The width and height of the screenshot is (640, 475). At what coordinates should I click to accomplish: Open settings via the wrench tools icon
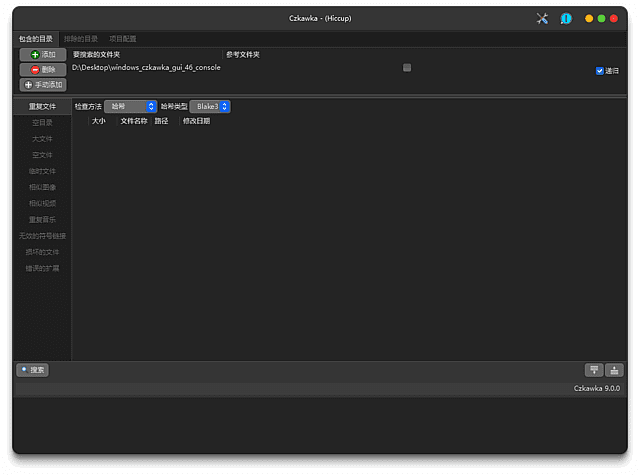543,18
